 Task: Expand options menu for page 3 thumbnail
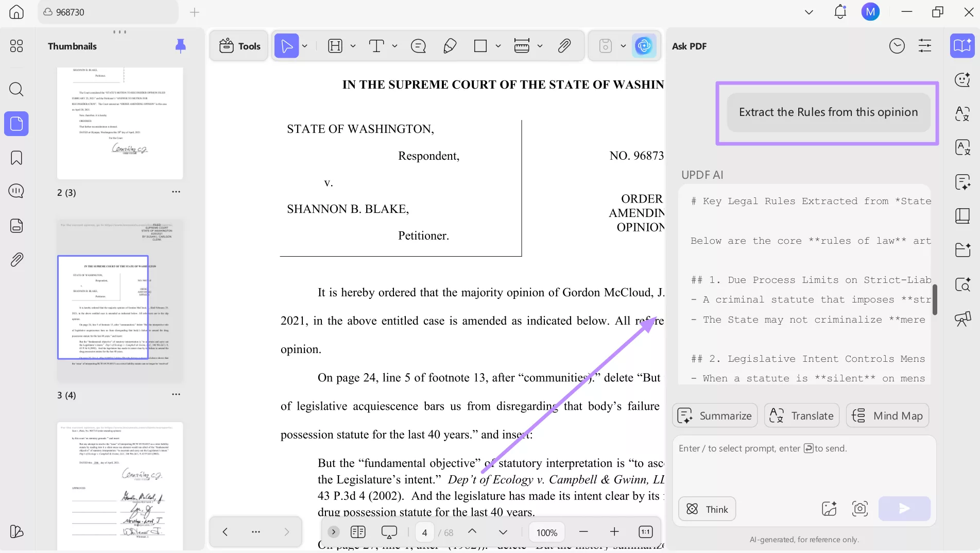pyautogui.click(x=176, y=394)
